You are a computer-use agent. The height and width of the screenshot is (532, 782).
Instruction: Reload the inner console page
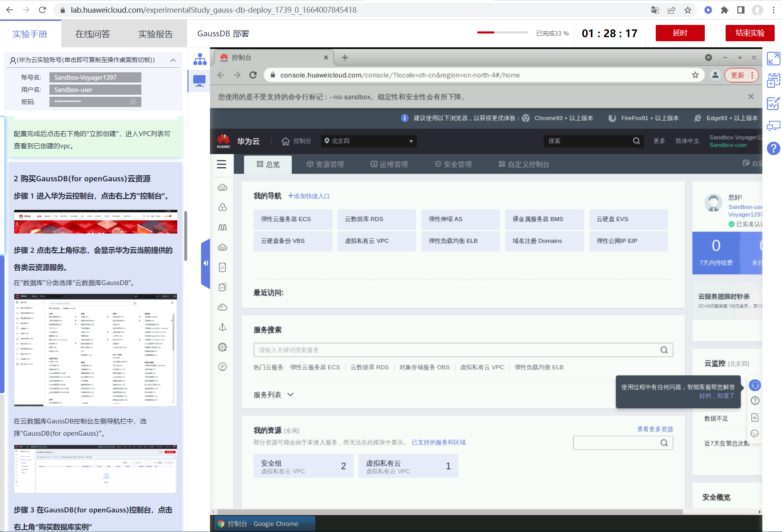253,75
